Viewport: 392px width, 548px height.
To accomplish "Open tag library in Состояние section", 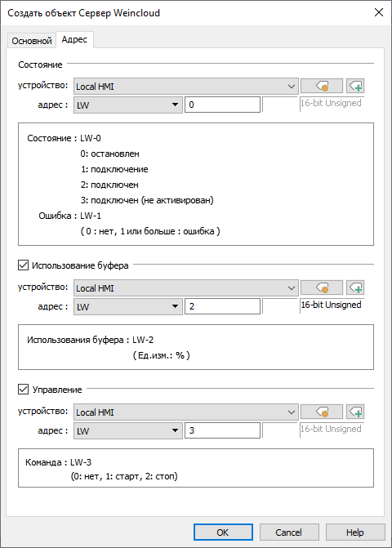I will 322,86.
